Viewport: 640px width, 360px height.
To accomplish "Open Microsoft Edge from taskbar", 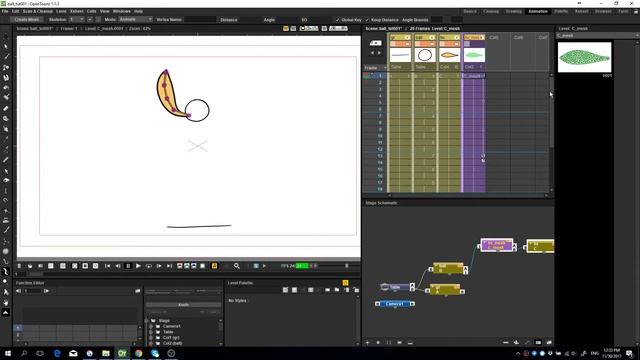I will [57, 353].
